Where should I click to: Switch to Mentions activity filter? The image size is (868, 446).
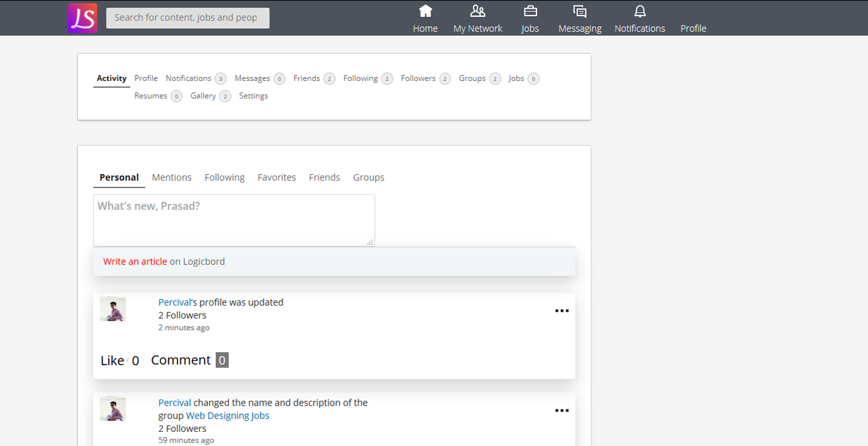point(171,177)
